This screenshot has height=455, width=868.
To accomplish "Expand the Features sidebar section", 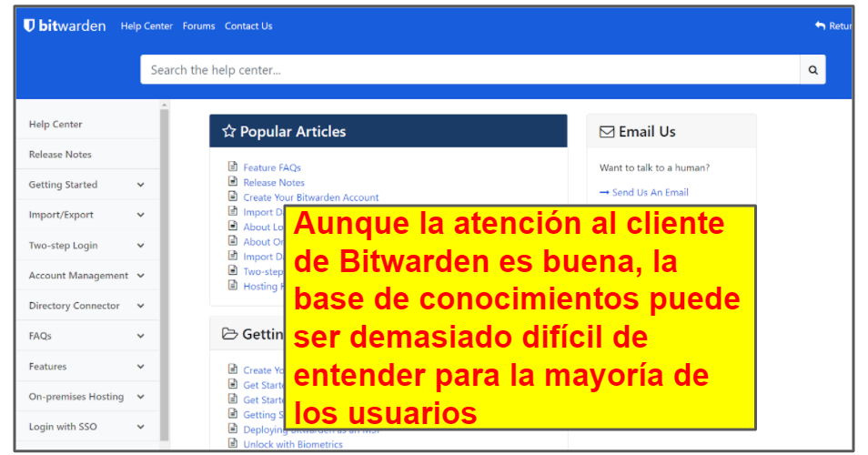I will point(141,367).
